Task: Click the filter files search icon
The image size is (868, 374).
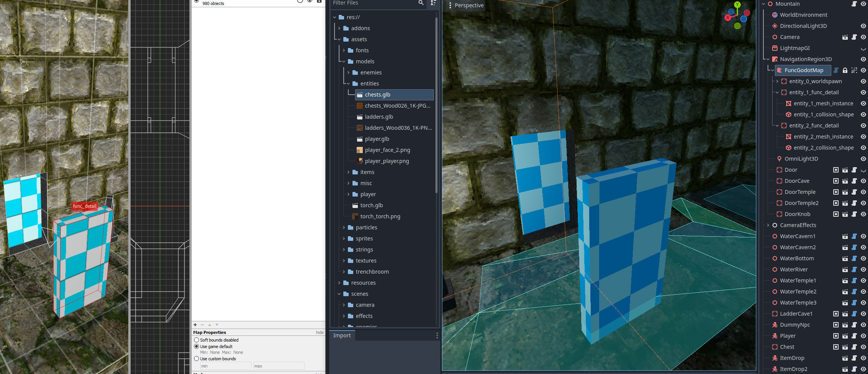Action: pyautogui.click(x=421, y=3)
